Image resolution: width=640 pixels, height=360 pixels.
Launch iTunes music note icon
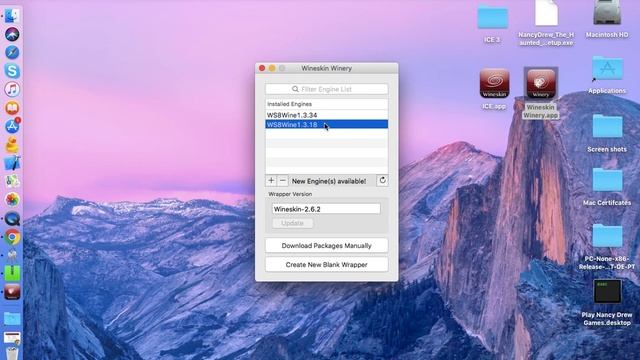(12, 89)
